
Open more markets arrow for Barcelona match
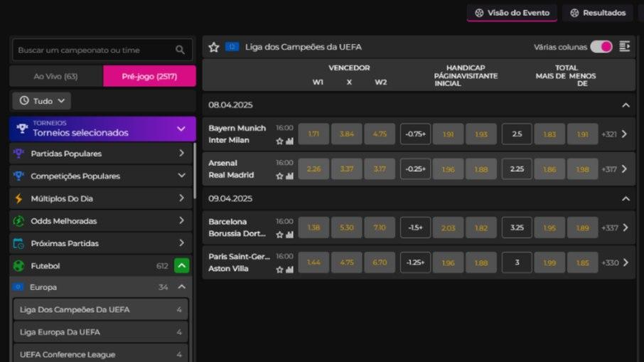[x=625, y=228]
